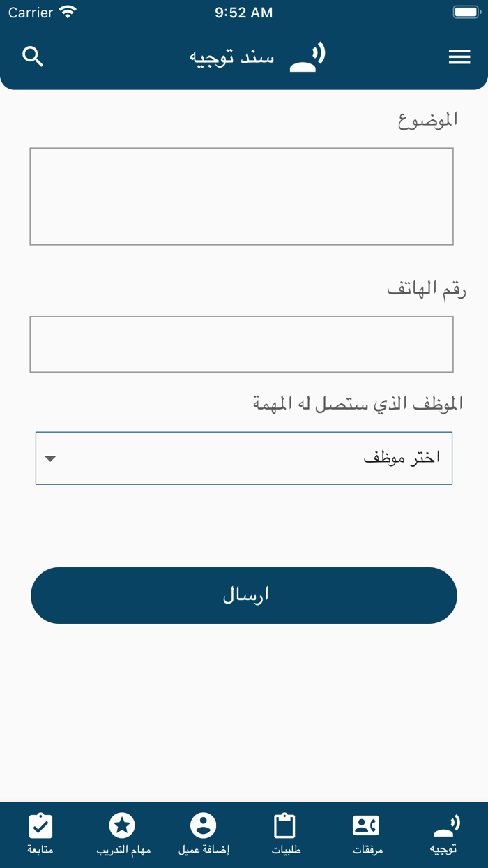Screen dimensions: 488x868
Task: Tap the إضافة عميل person icon
Action: pos(203,825)
